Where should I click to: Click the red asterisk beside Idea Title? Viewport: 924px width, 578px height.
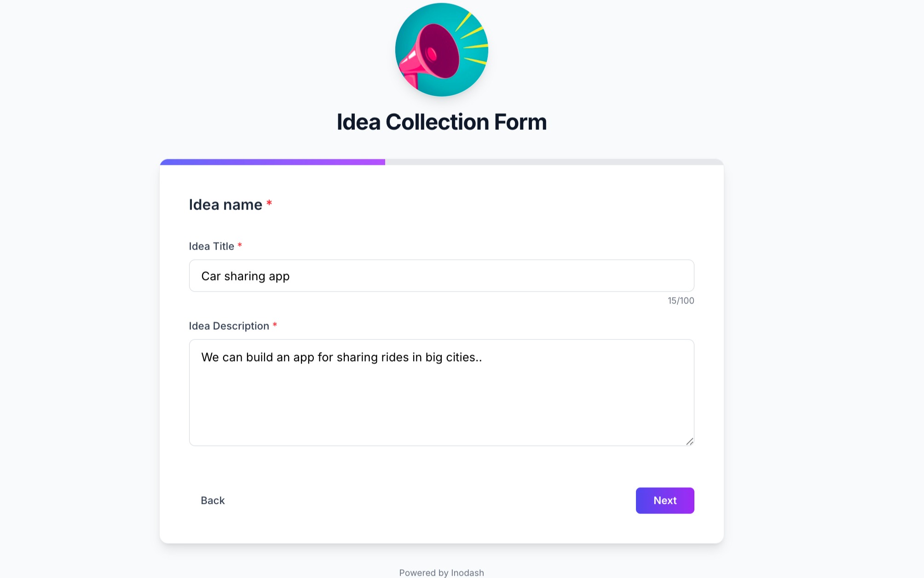(x=240, y=245)
